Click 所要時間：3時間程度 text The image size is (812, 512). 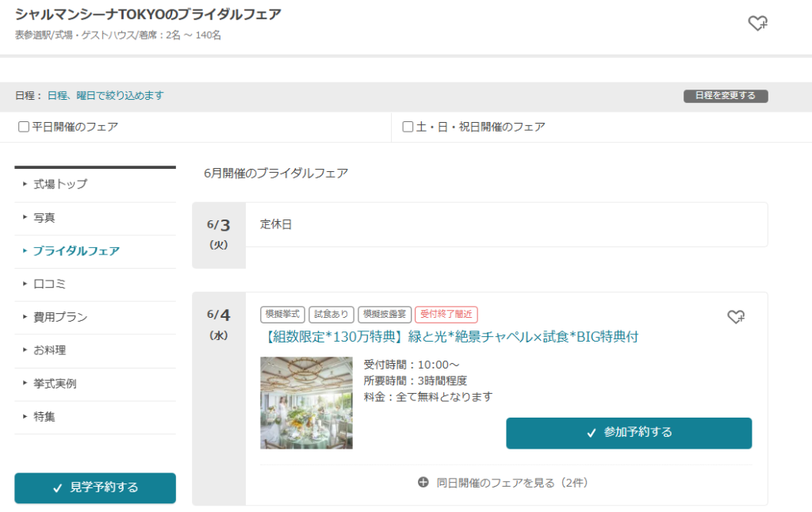pyautogui.click(x=416, y=381)
